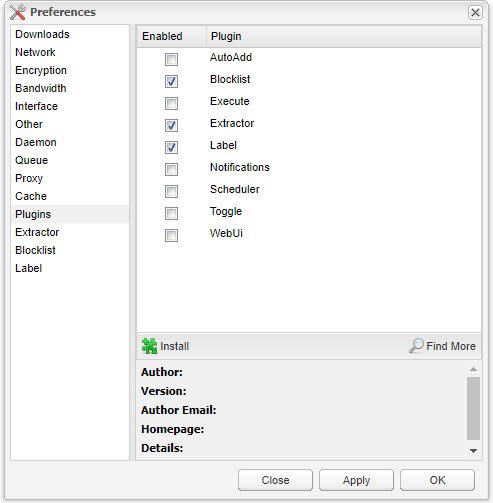Open the Queue preferences page
Viewport: 493px width, 503px height.
[70, 160]
